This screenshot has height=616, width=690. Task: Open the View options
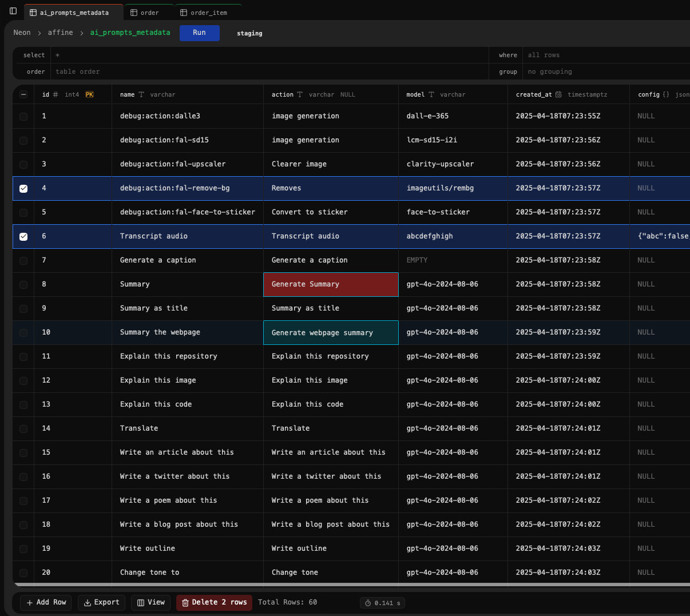click(151, 602)
